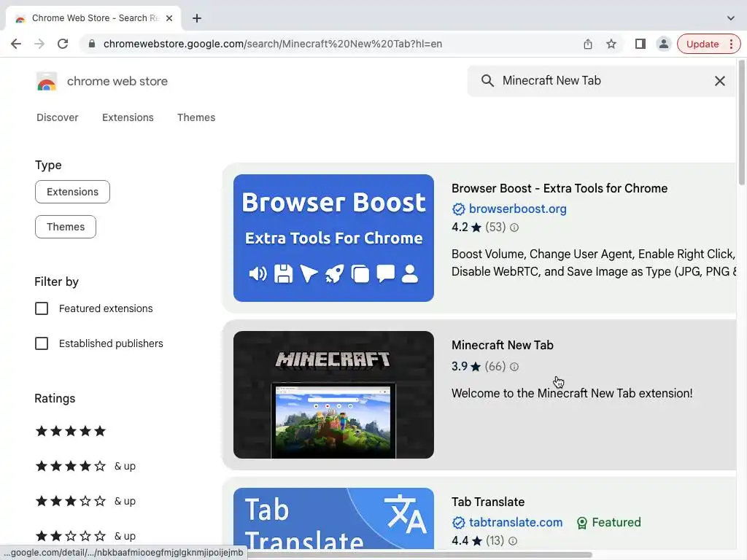Click the search magnifier icon

click(487, 80)
